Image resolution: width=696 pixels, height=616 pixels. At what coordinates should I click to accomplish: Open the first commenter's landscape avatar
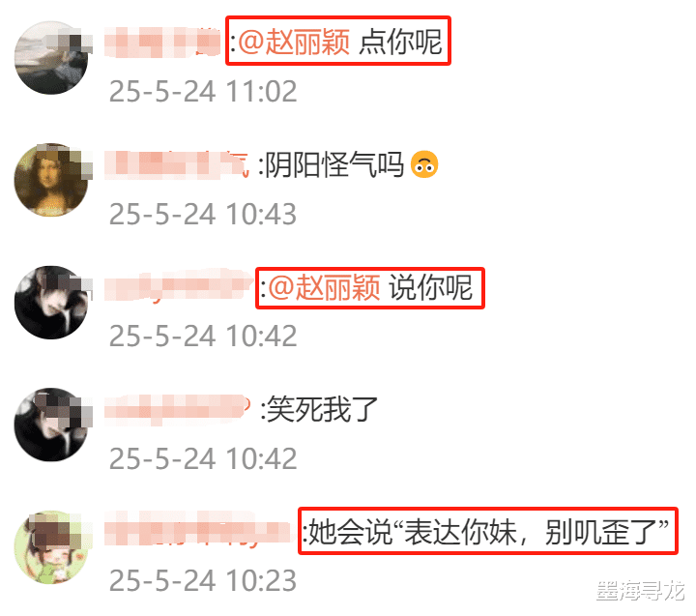point(51,58)
